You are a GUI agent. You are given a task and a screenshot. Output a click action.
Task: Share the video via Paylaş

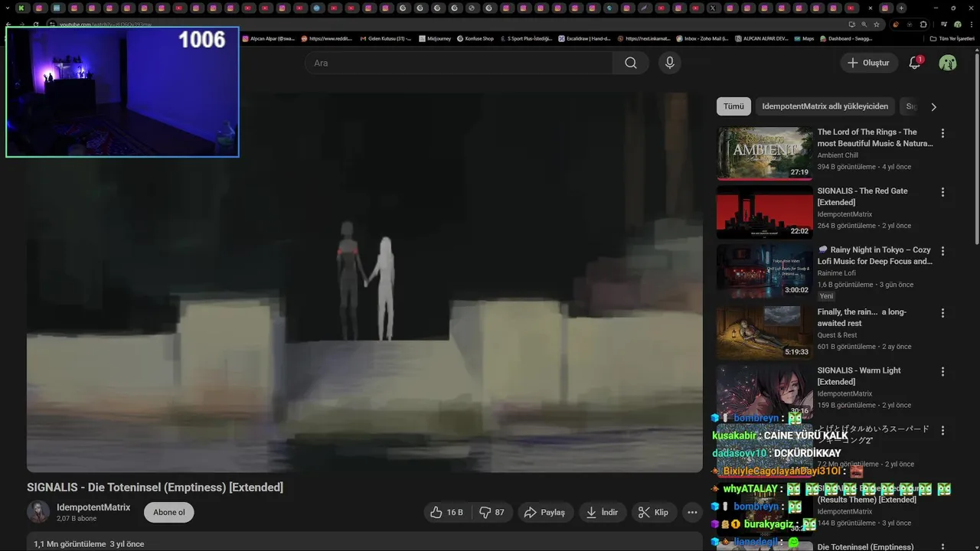(x=545, y=512)
